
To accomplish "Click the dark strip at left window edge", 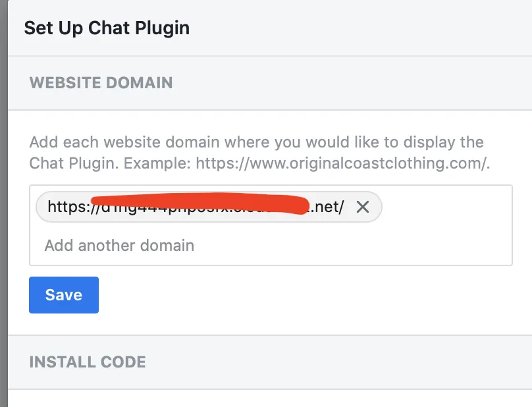I will tap(3, 198).
